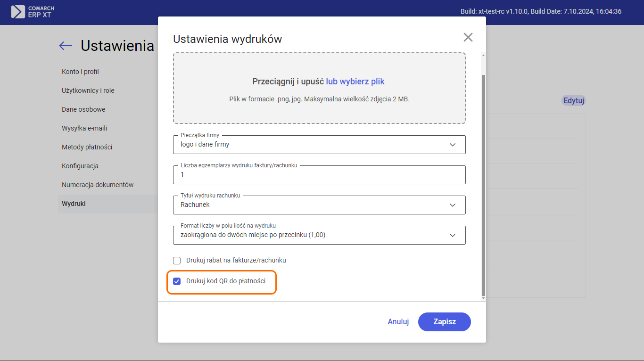
Task: Go to Użytkownicy i role section
Action: coord(88,90)
